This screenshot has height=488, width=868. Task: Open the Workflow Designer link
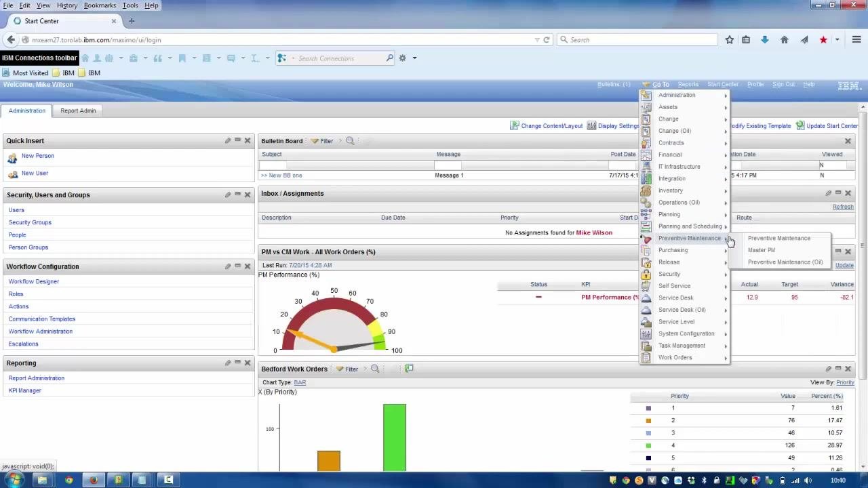pos(34,281)
